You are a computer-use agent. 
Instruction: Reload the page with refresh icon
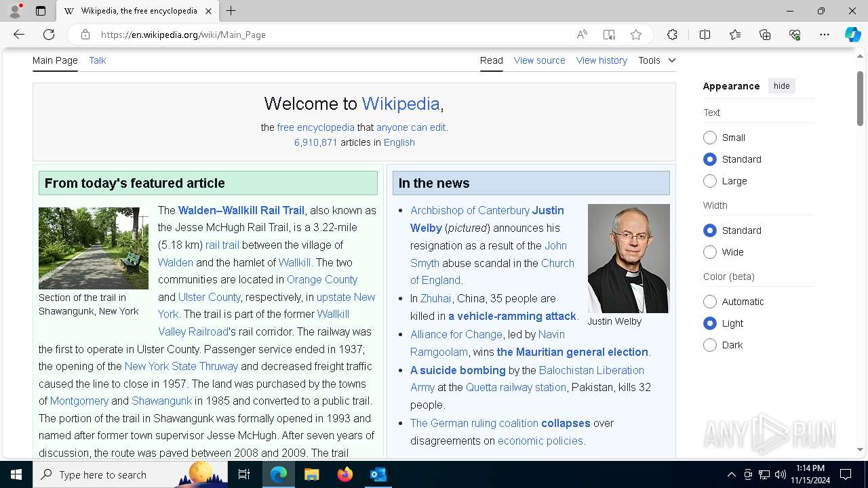pos(49,35)
